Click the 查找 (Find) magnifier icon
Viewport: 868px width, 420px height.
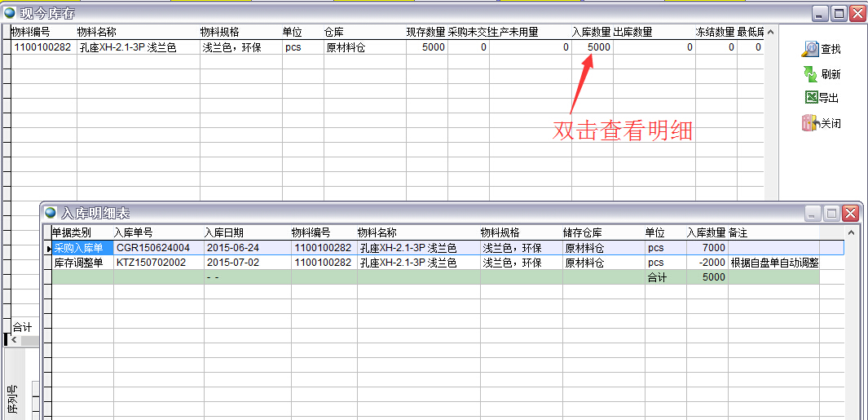click(x=809, y=49)
